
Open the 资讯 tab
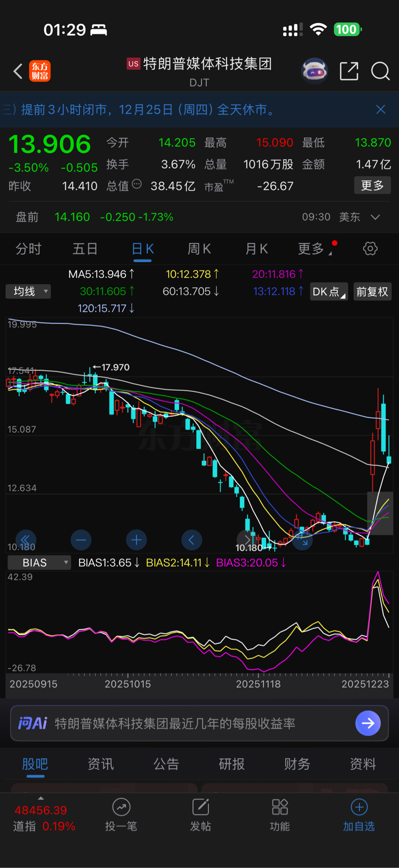(x=101, y=764)
